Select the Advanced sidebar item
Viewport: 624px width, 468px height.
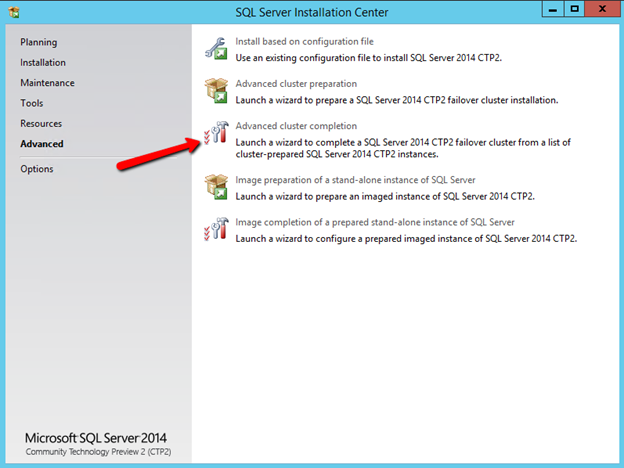point(41,144)
